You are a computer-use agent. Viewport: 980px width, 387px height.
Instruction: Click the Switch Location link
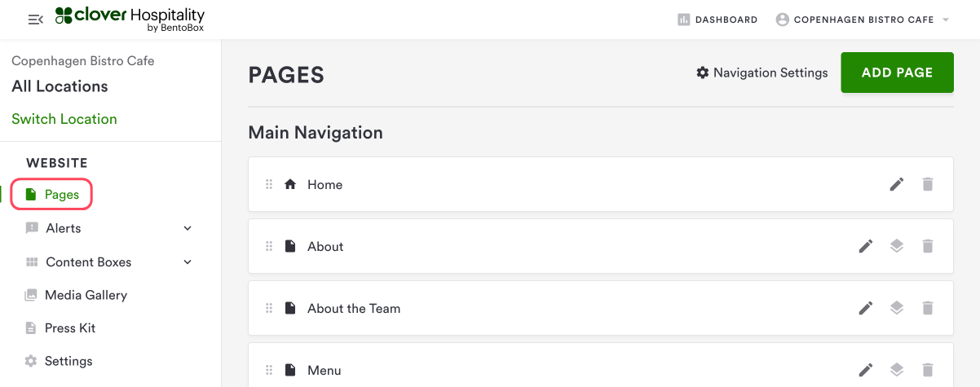coord(64,119)
